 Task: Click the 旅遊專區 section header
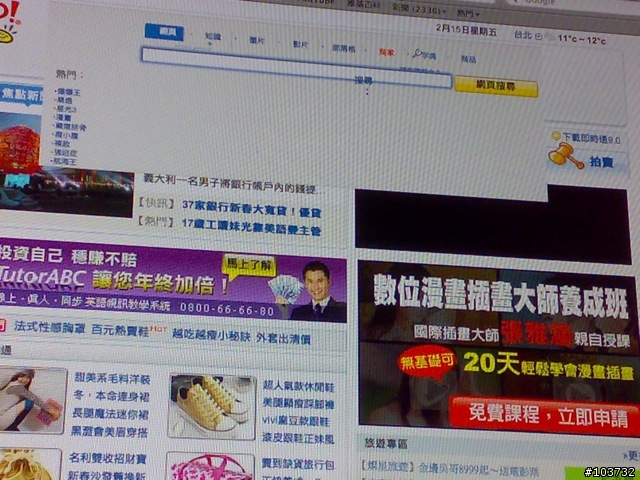click(x=386, y=444)
